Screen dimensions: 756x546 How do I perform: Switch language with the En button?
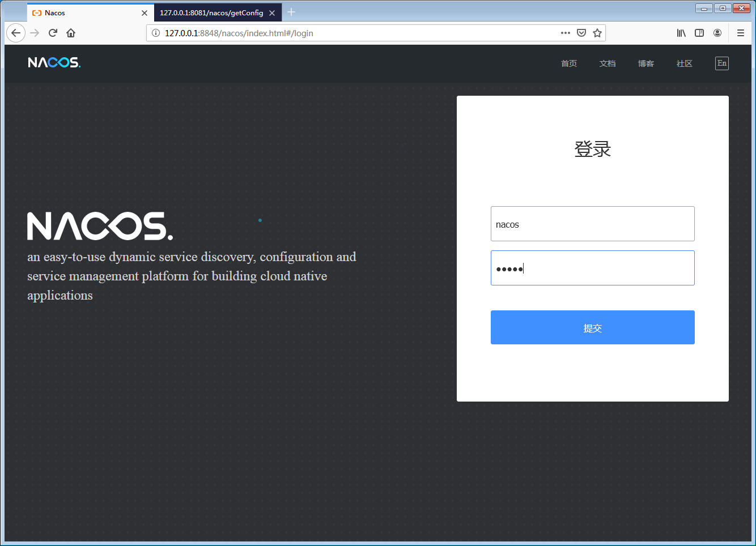722,63
